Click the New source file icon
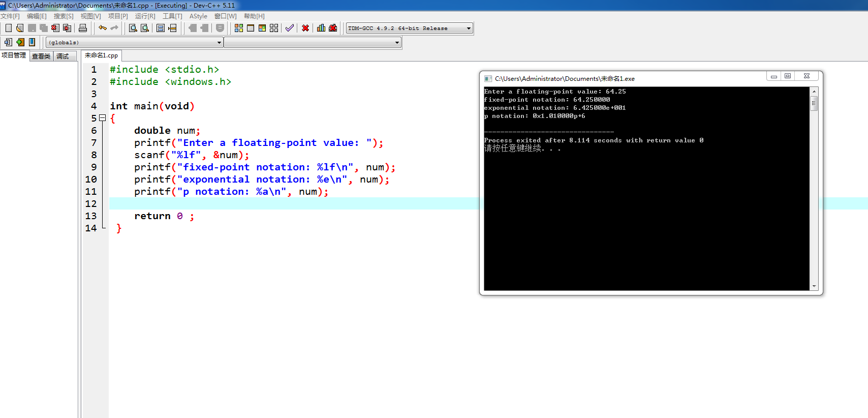The width and height of the screenshot is (868, 418). pos(8,28)
